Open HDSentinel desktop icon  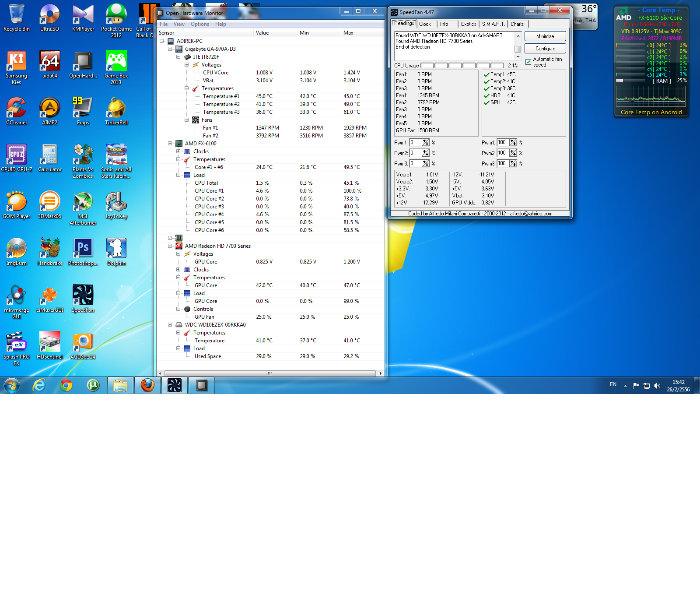(50, 346)
